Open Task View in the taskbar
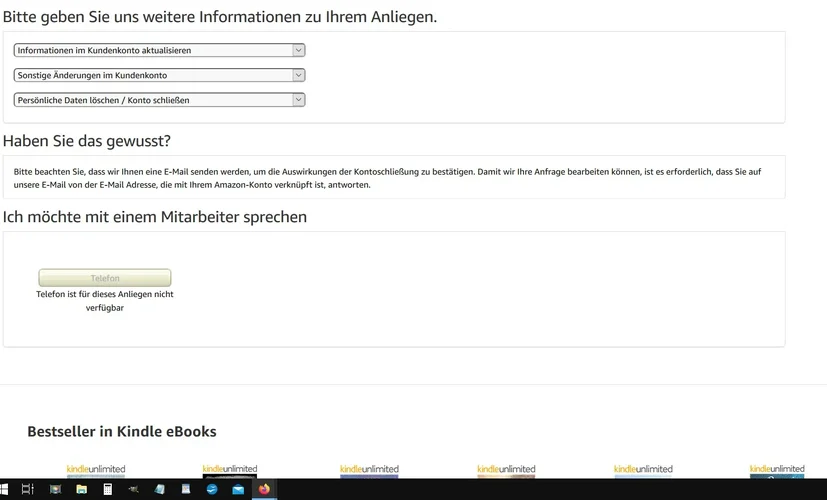The image size is (827, 500). (27, 489)
